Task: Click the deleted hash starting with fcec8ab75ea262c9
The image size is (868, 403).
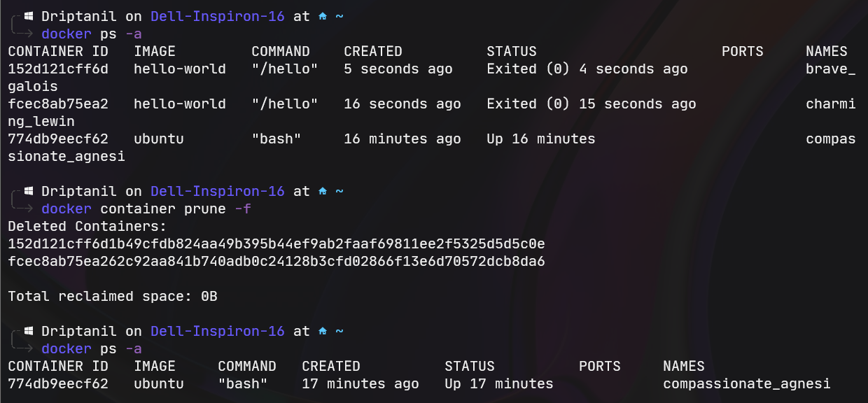Action: point(276,261)
